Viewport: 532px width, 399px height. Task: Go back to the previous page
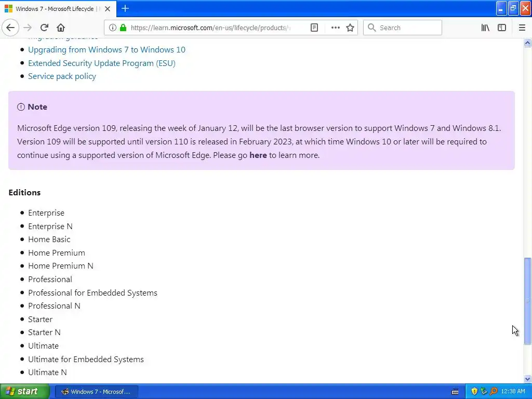(x=10, y=28)
